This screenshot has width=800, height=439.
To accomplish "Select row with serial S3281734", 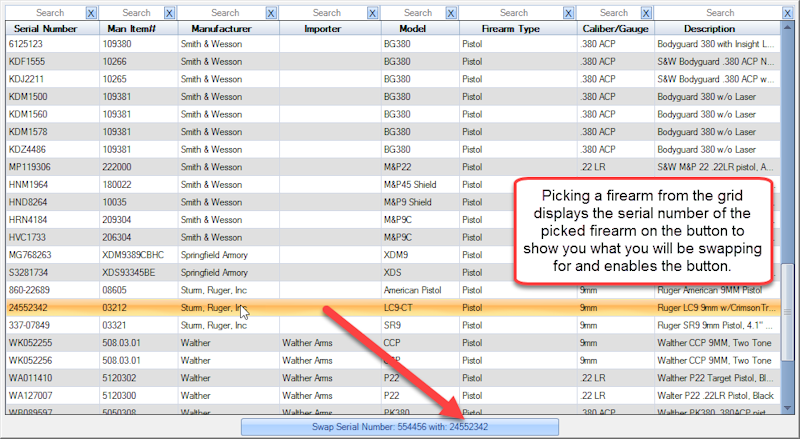I will [x=393, y=273].
